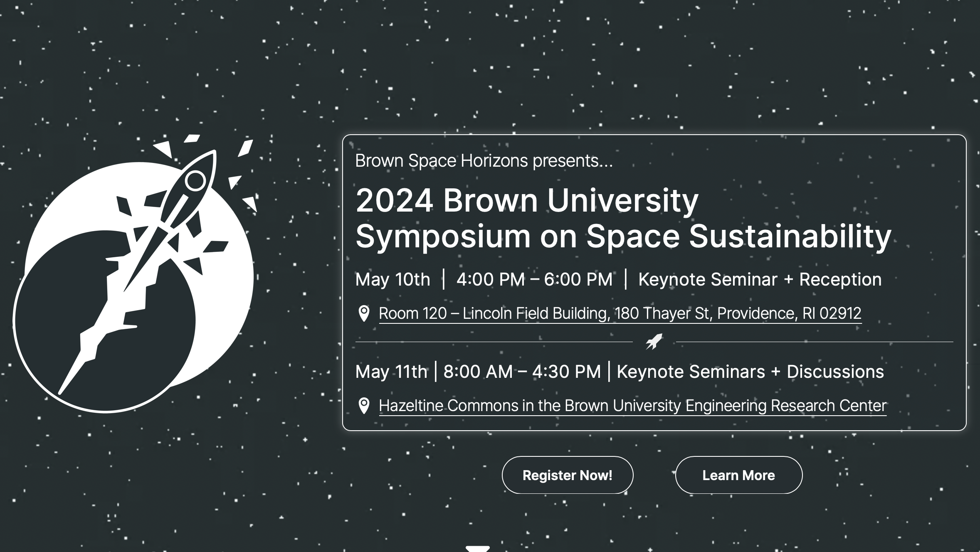Click the Register Now! button
Image resolution: width=980 pixels, height=552 pixels.
pyautogui.click(x=568, y=475)
